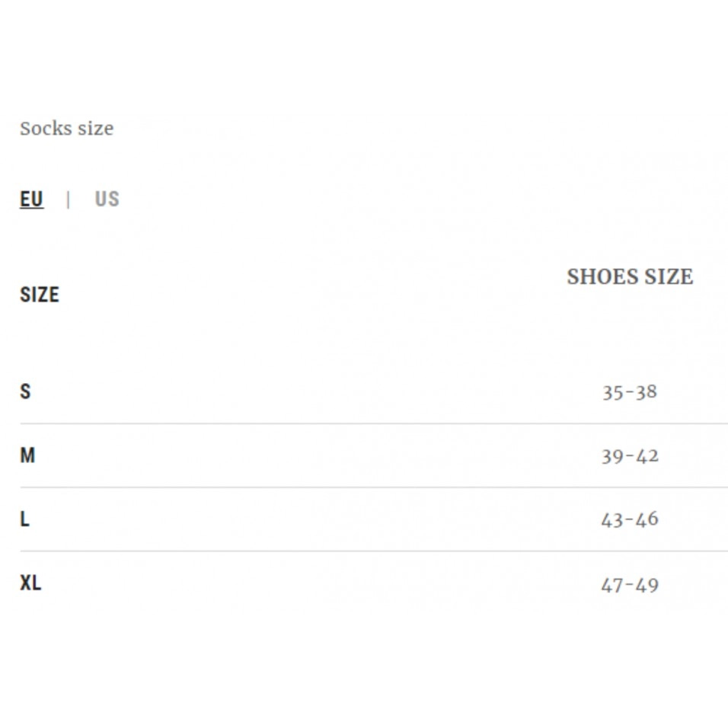This screenshot has width=728, height=728.
Task: Select the XL size label
Action: [30, 583]
